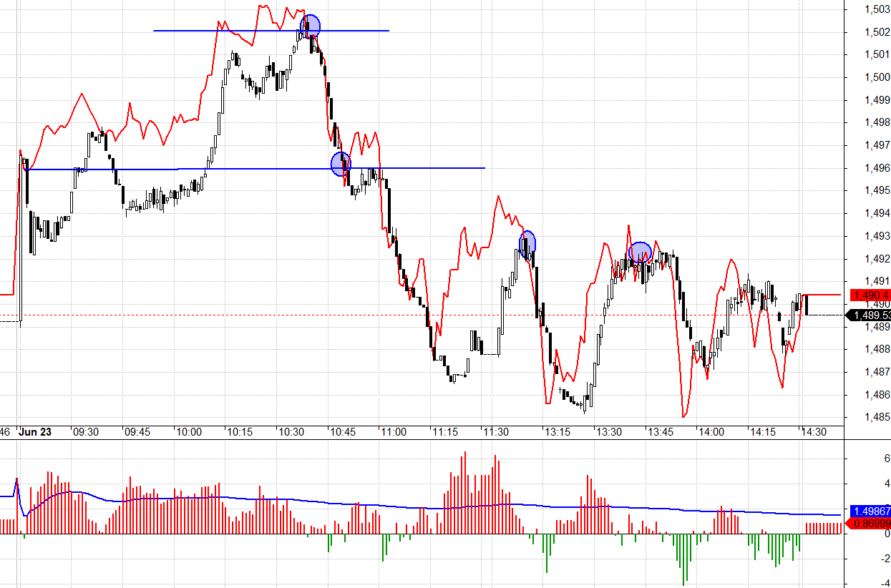Screen dimensions: 891x588
Task: Click the Jun 23 date label
Action: point(35,432)
